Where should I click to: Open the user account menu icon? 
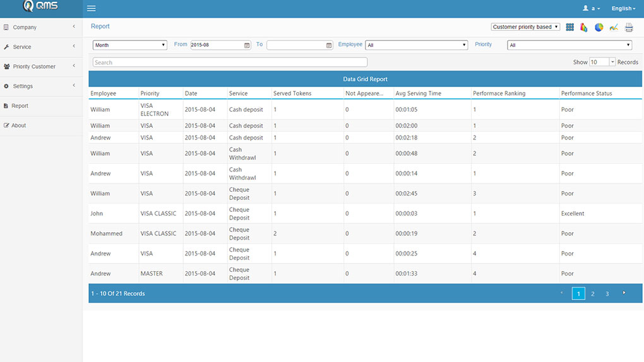tap(586, 8)
